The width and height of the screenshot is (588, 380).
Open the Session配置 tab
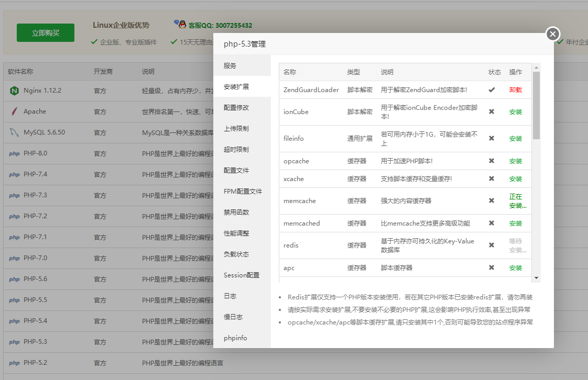[x=242, y=275]
